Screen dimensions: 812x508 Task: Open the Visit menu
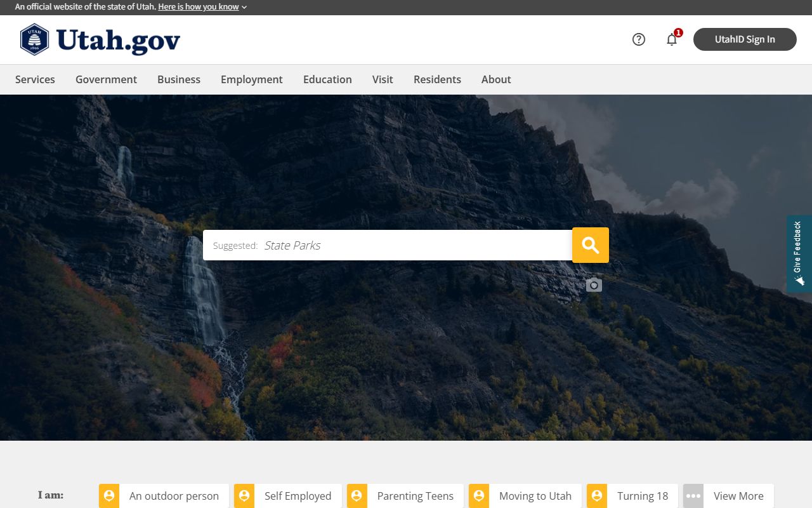click(x=383, y=79)
